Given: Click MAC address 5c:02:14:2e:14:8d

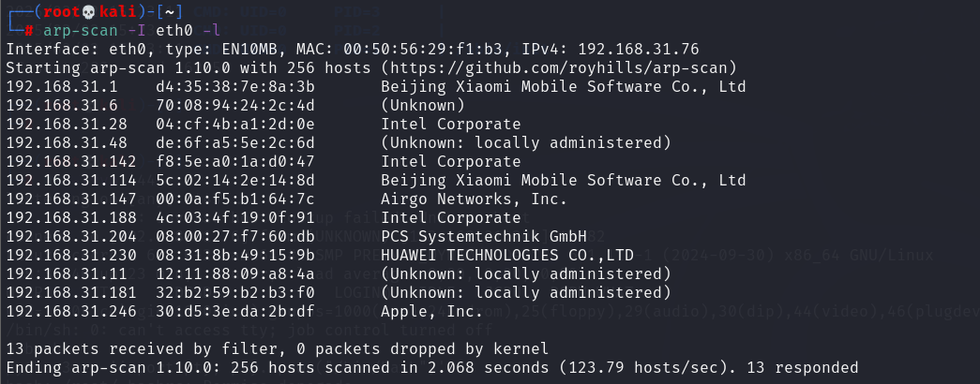Looking at the screenshot, I should point(235,181).
